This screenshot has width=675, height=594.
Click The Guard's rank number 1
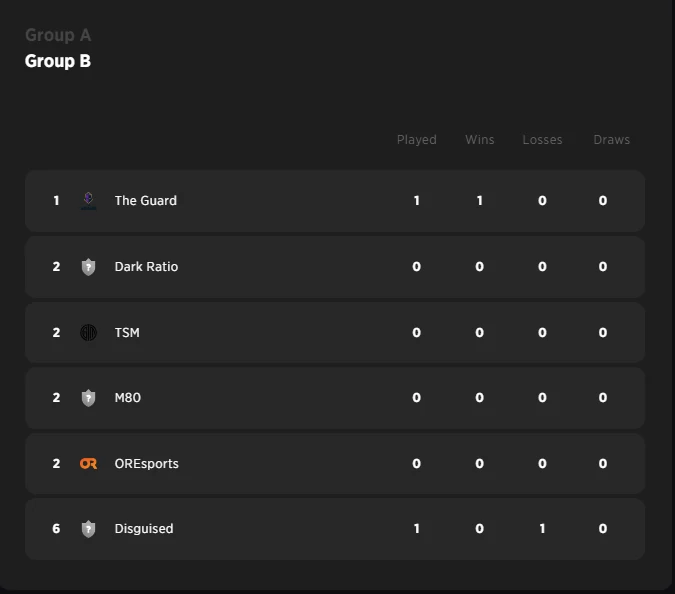point(56,201)
